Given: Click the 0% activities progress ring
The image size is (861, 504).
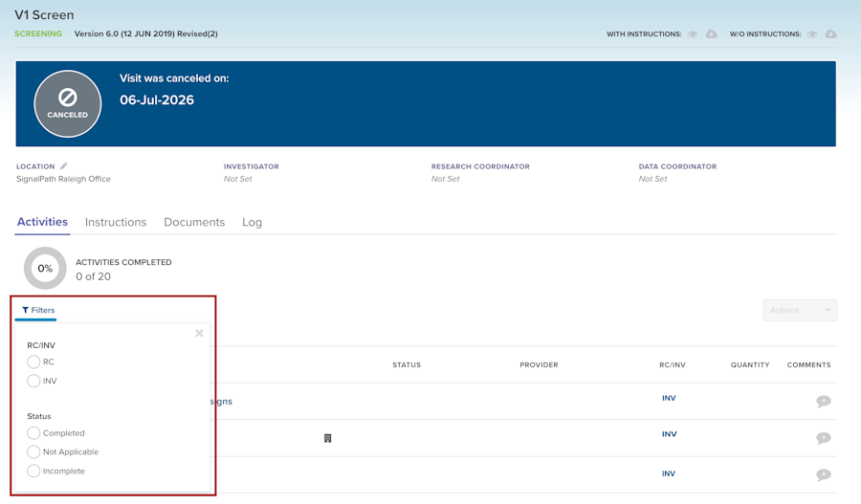Looking at the screenshot, I should tap(45, 269).
